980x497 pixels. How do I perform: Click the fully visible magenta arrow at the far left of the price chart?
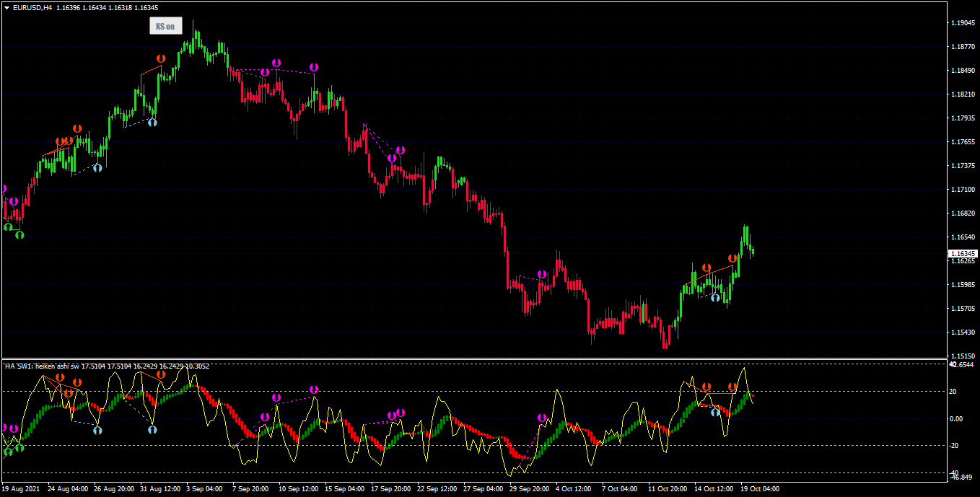pos(14,201)
